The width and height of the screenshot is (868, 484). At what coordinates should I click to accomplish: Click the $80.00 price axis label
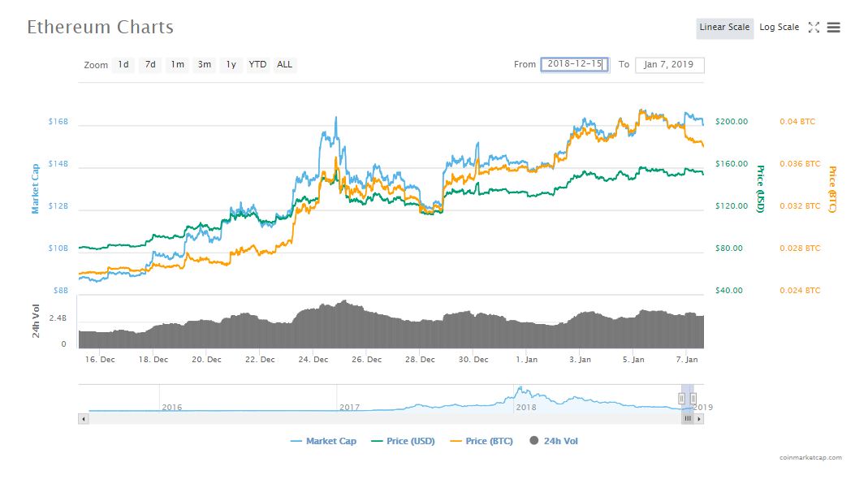click(729, 248)
